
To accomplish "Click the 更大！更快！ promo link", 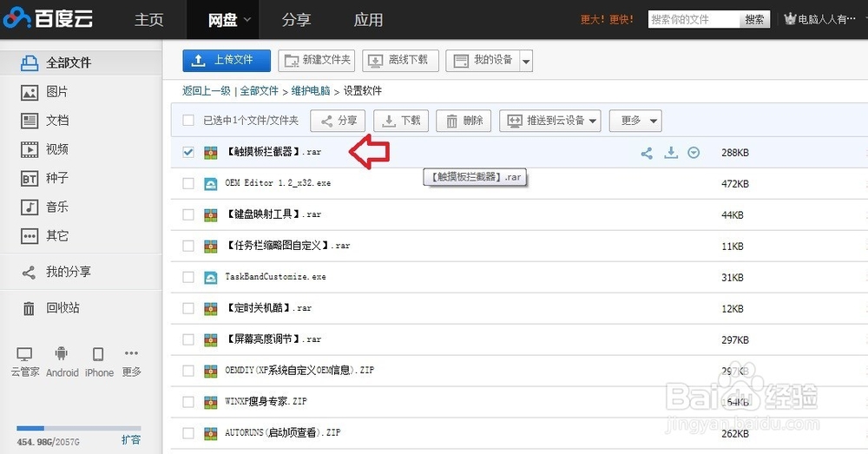I will [607, 19].
